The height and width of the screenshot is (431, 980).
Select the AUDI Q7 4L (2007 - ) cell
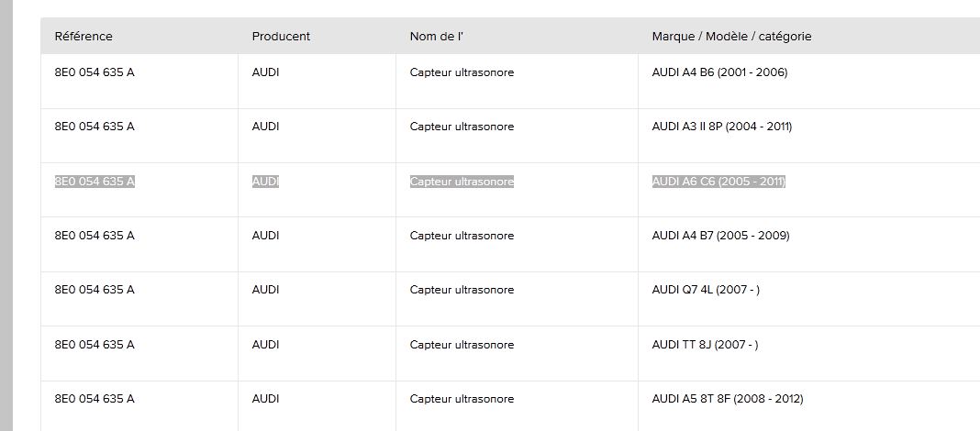pyautogui.click(x=706, y=290)
